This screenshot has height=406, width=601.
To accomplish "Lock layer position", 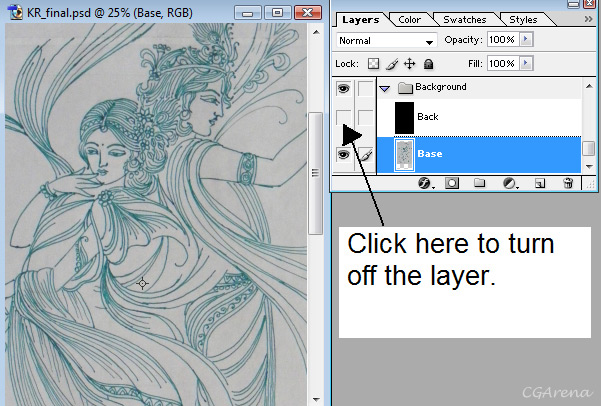I will click(x=410, y=64).
